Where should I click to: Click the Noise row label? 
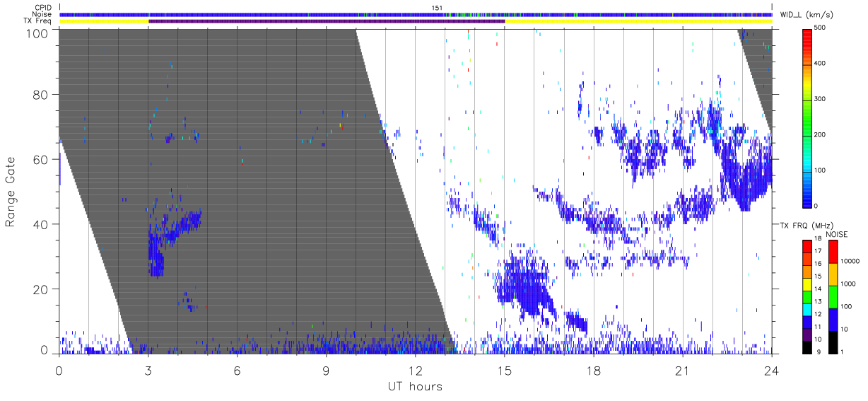(43, 14)
